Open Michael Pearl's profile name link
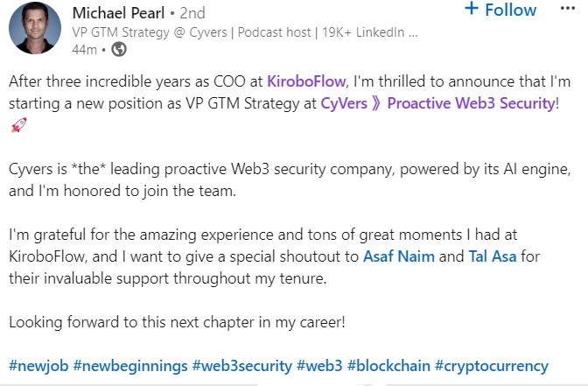Screen dimensions: 588x386 point(120,14)
